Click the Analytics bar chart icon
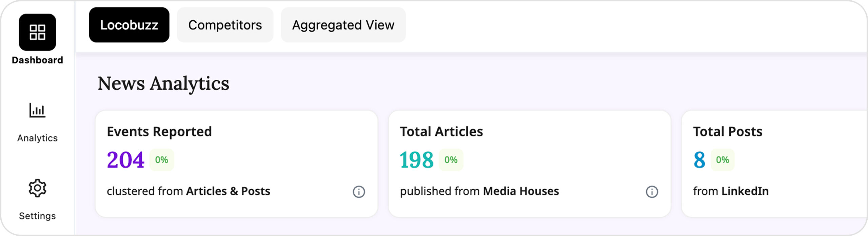This screenshot has width=868, height=236. tap(37, 110)
